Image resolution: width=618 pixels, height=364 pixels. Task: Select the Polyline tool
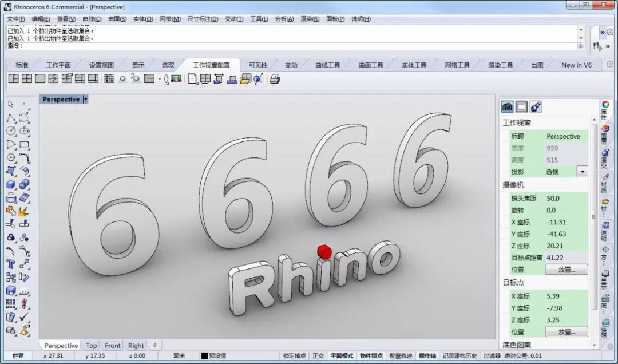pyautogui.click(x=11, y=118)
